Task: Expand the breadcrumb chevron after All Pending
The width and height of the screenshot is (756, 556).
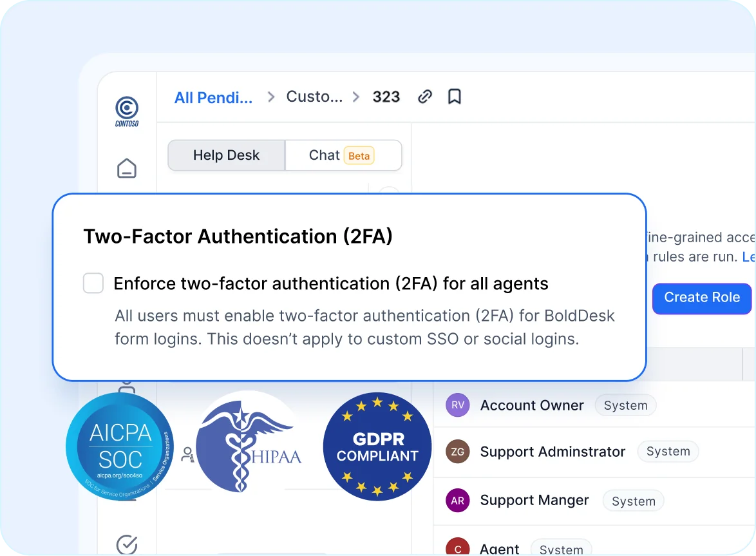Action: click(x=271, y=96)
